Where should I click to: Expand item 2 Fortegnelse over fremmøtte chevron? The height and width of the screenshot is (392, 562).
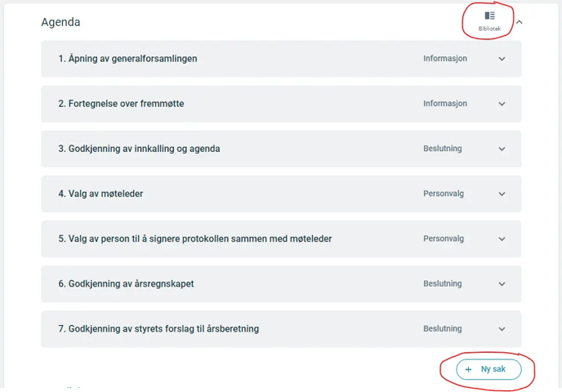click(x=502, y=104)
